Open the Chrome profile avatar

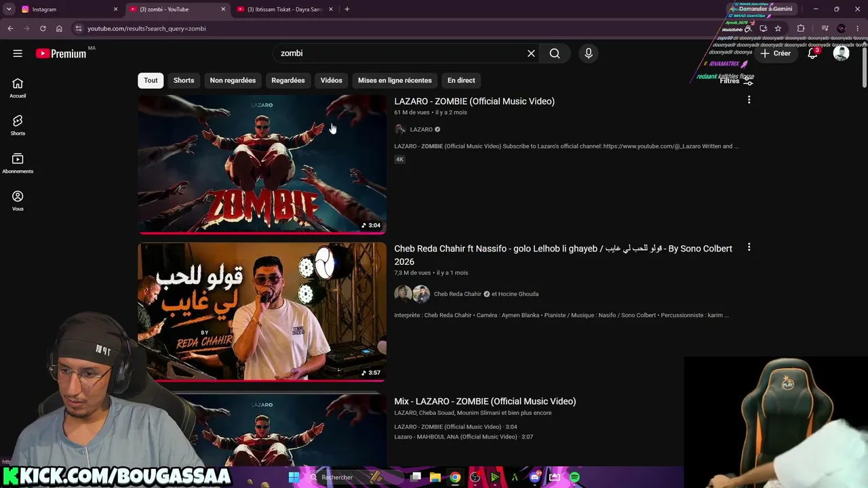[842, 28]
